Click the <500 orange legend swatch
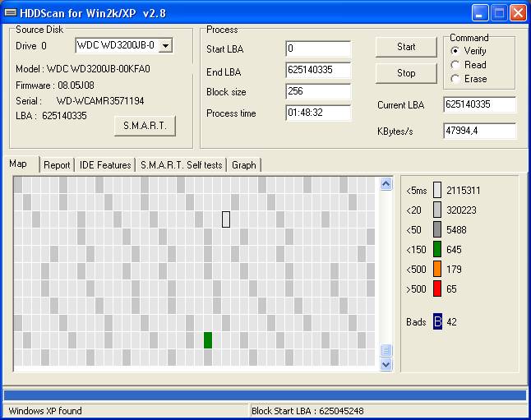The height and width of the screenshot is (420, 531). point(437,269)
